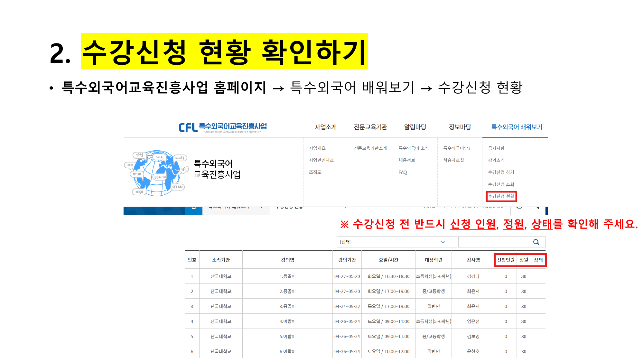
Task: Click the search magnifier icon
Action: click(x=536, y=242)
